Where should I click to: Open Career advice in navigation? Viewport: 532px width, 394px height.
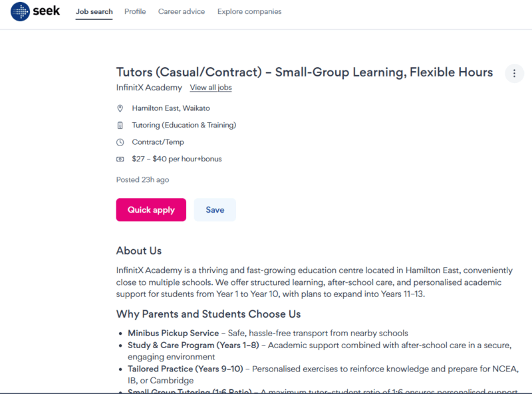coord(182,11)
